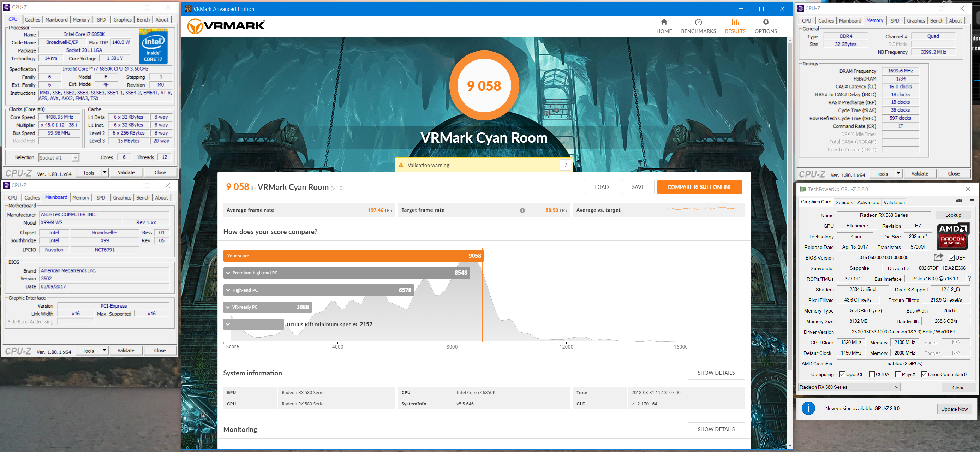Click GPU-Z Driver Version field
The image size is (980, 452).
pyautogui.click(x=903, y=332)
